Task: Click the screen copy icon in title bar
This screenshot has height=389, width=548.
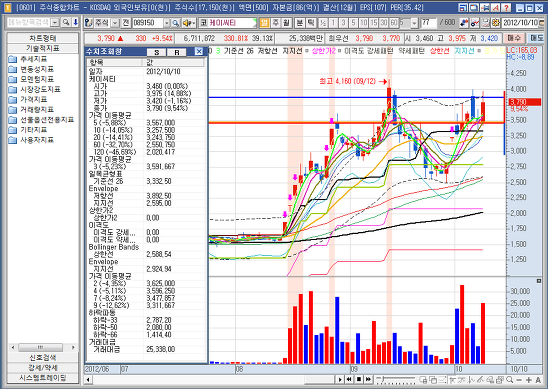Action: [x=474, y=7]
